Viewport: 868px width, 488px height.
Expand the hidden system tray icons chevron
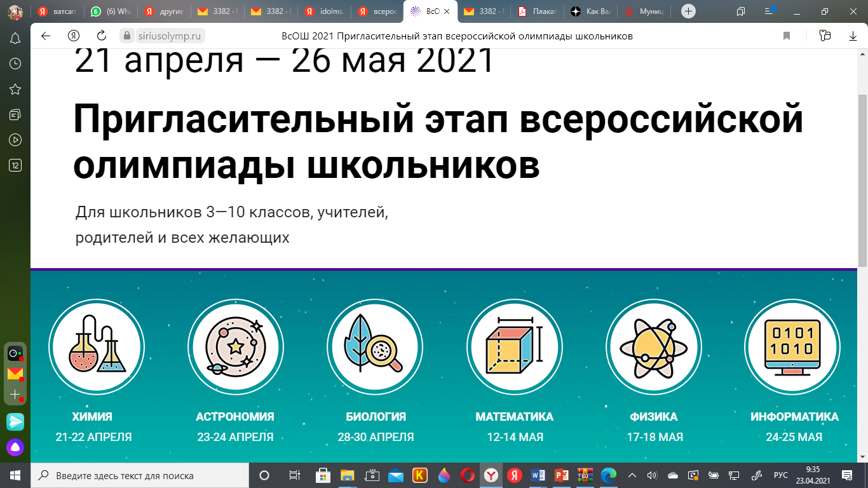(632, 475)
